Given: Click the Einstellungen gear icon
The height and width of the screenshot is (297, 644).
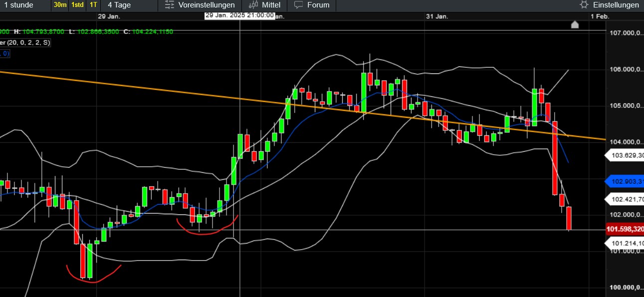Looking at the screenshot, I should tap(584, 5).
